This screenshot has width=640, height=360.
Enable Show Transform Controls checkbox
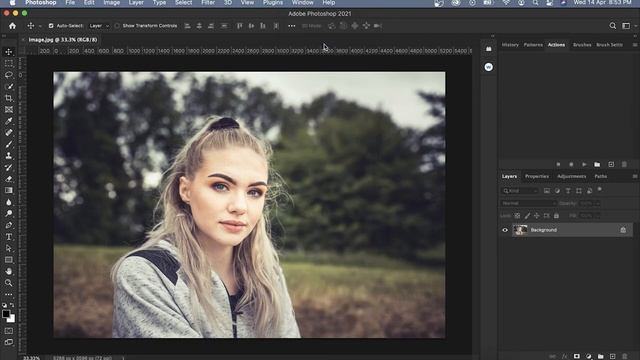[x=117, y=26]
